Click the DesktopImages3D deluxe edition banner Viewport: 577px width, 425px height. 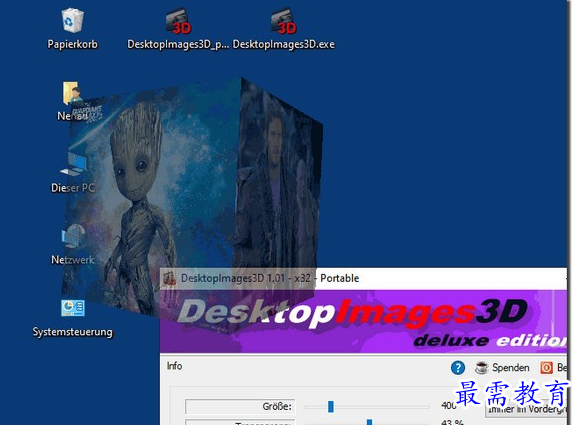[x=363, y=322]
